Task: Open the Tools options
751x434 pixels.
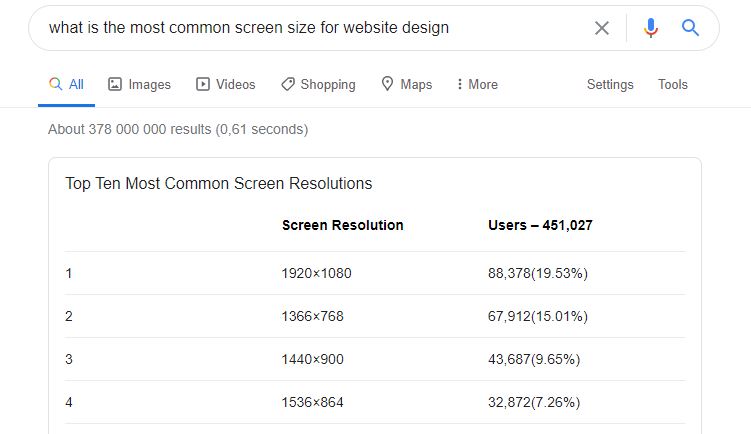Action: tap(672, 84)
